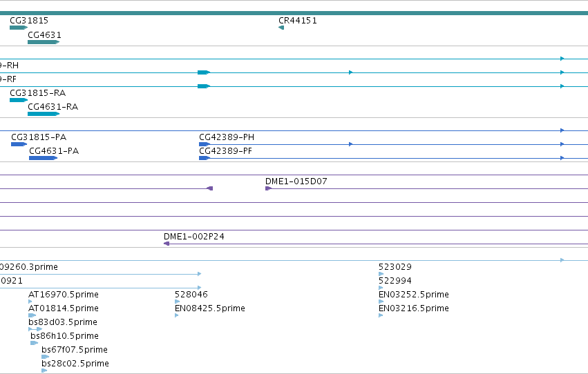Select the CG31815-RA transcript label
588x374 pixels.
(x=37, y=93)
